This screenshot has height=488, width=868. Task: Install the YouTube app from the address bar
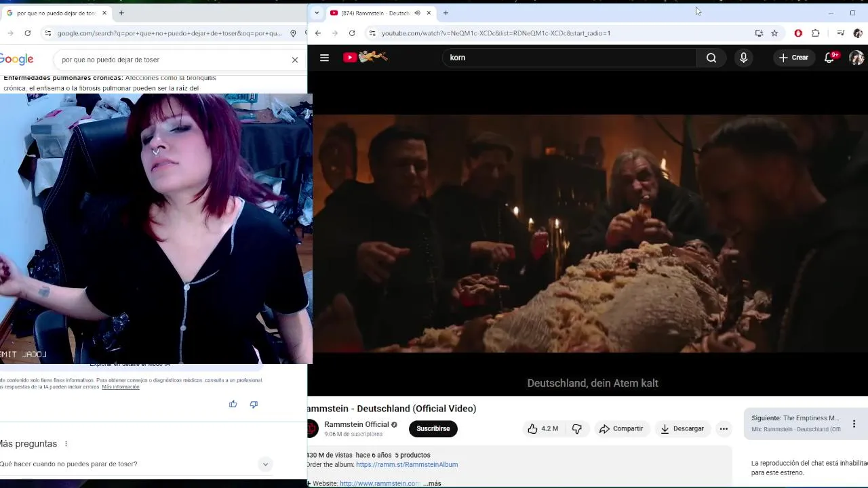pos(759,33)
